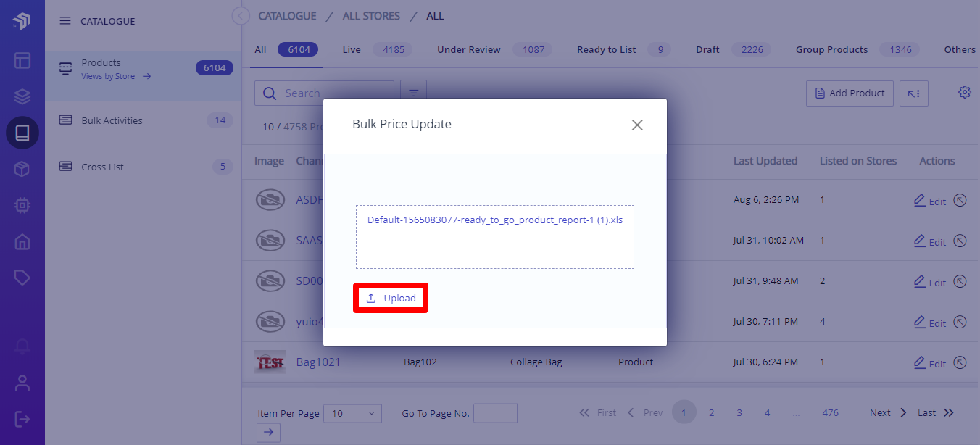Click the open arrow icon for Bag1021 row
The width and height of the screenshot is (980, 445).
pos(960,362)
